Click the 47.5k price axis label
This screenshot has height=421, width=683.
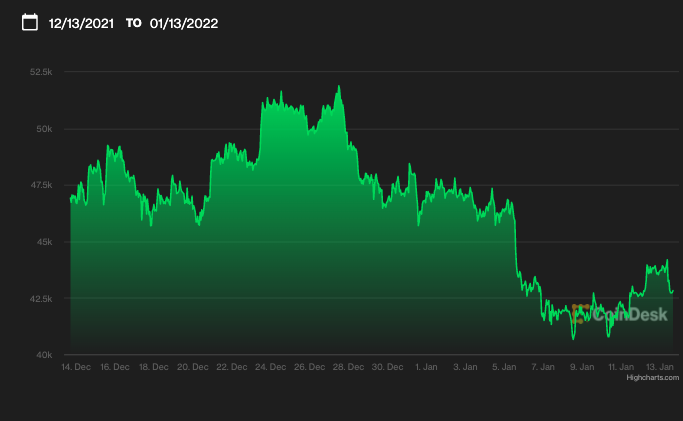[x=41, y=185]
